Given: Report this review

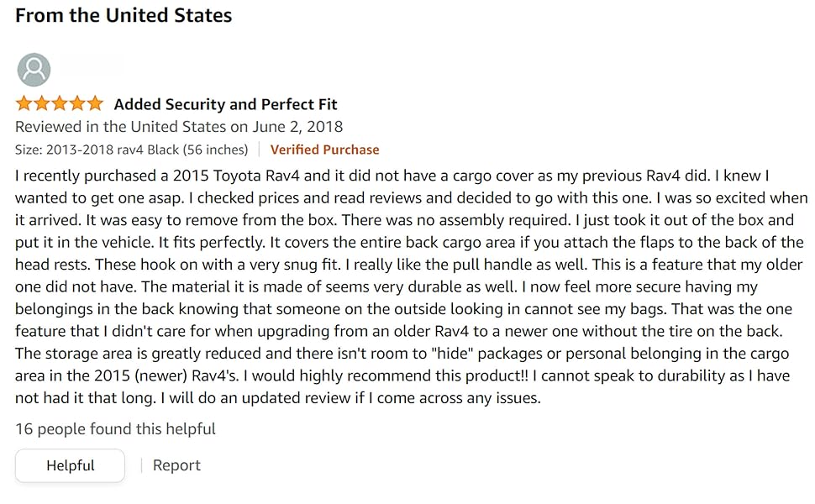Looking at the screenshot, I should (x=176, y=465).
